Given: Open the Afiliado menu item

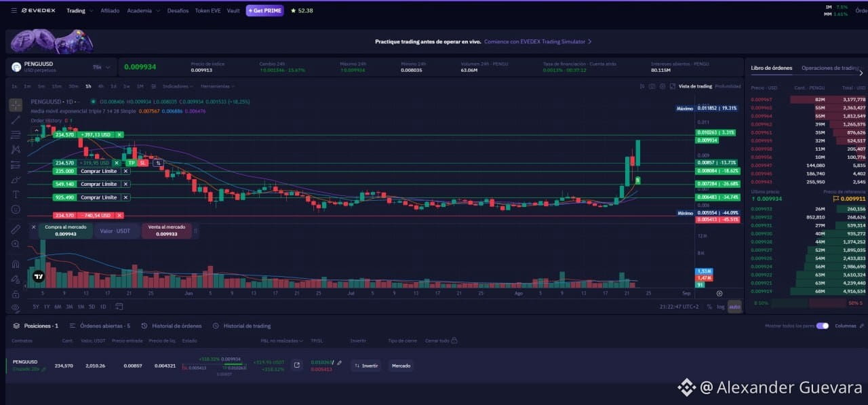Looking at the screenshot, I should coord(110,11).
